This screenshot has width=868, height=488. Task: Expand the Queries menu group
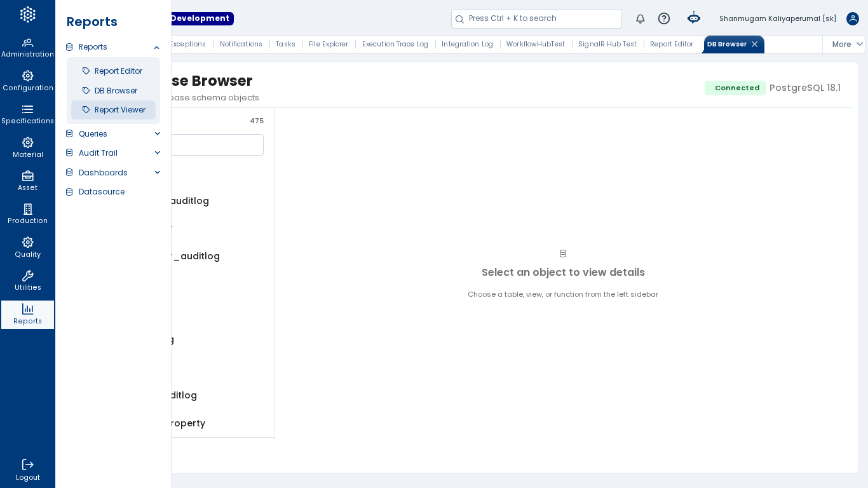[x=157, y=134]
